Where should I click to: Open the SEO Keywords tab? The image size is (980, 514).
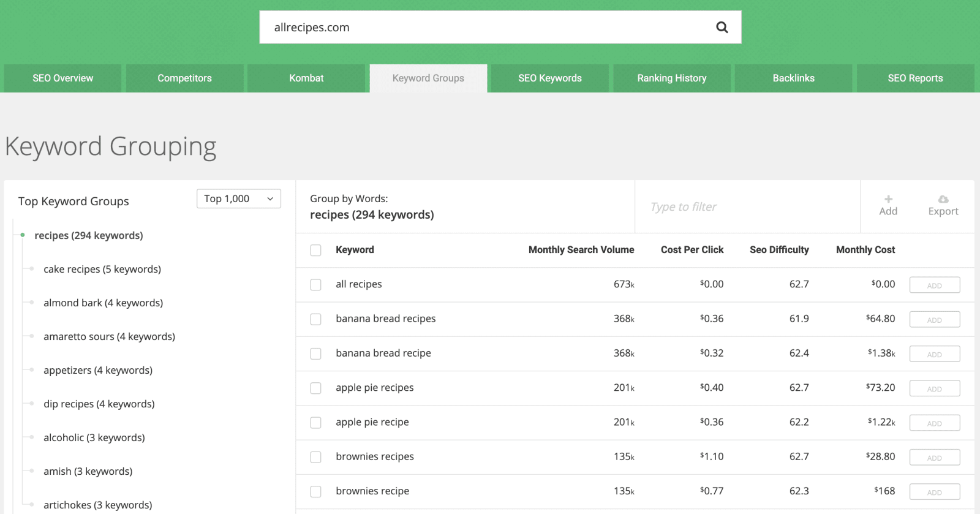[550, 78]
